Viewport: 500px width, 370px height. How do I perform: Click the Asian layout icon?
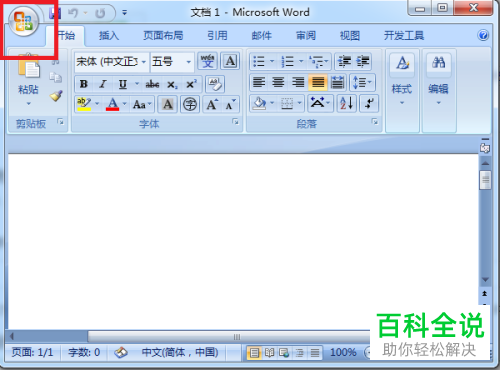320,103
